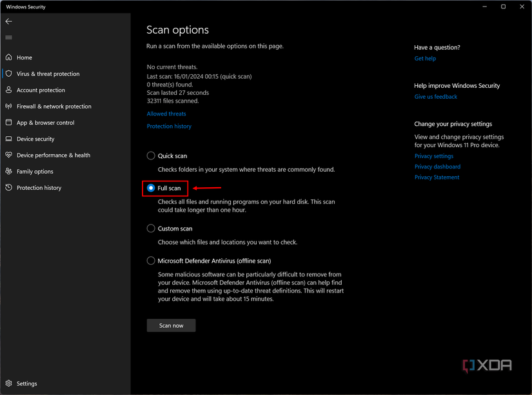Viewport: 532px width, 395px height.
Task: Click the '32311 files scanned.' text
Action: point(173,101)
